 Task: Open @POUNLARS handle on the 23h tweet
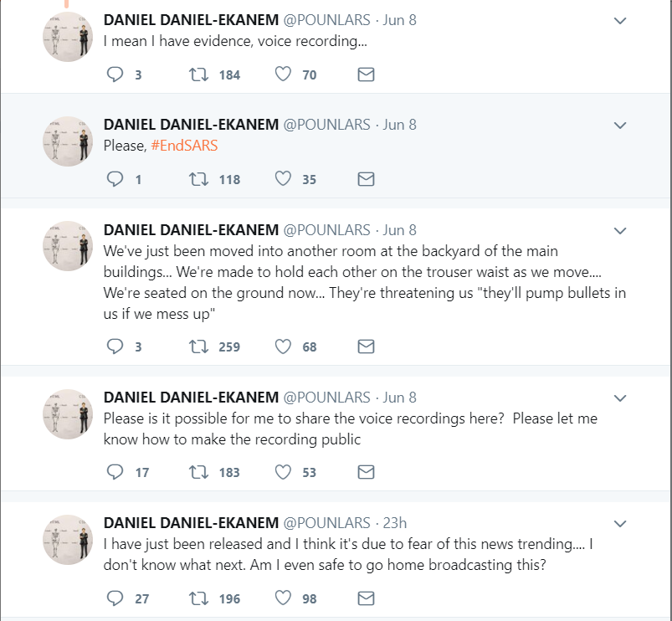point(326,523)
